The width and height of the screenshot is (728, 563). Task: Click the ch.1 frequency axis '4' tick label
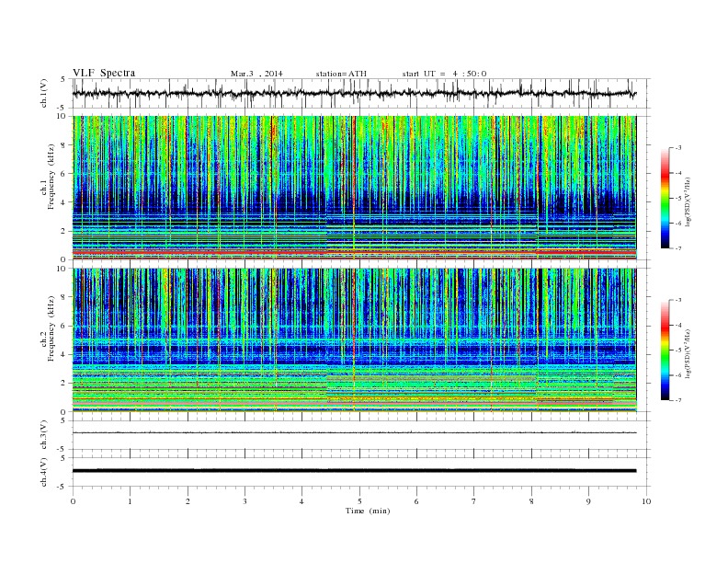pyautogui.click(x=63, y=202)
